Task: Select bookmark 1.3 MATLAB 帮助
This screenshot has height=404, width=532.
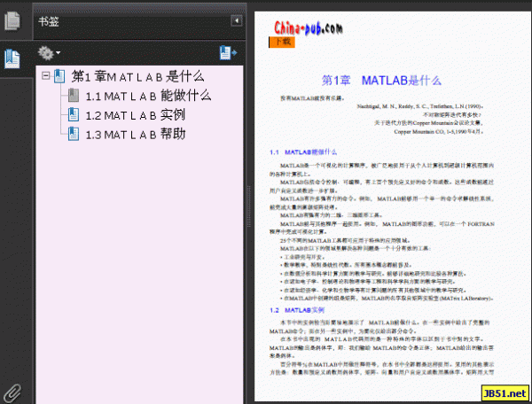Action: point(136,135)
